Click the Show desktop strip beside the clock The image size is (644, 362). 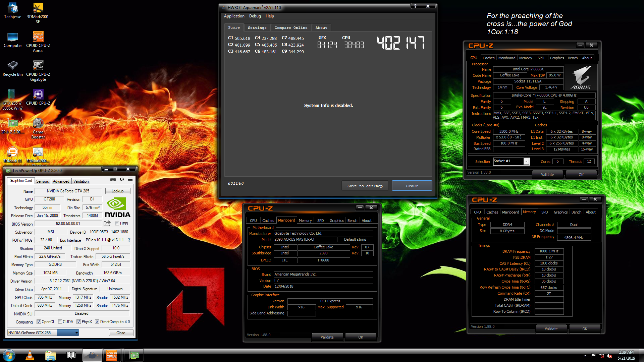(641, 355)
